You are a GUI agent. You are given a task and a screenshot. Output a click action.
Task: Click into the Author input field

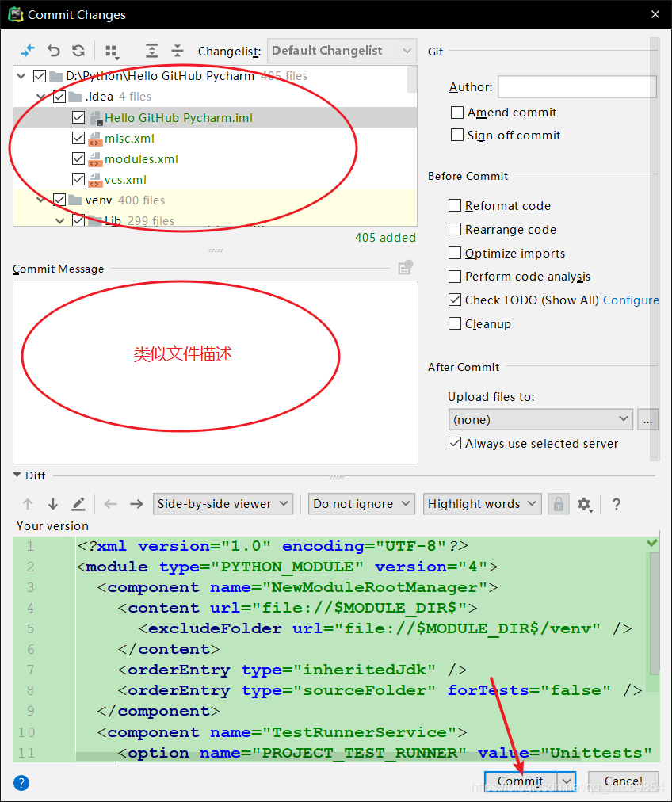(578, 87)
